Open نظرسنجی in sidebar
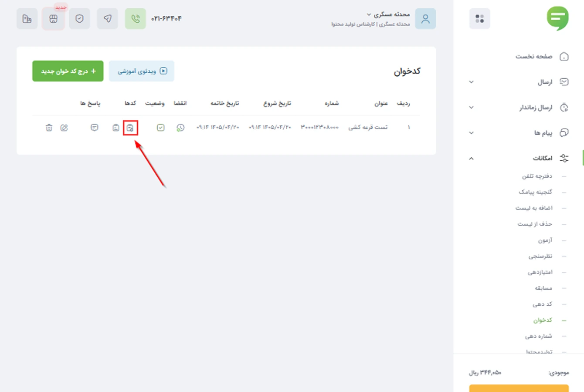The image size is (584, 392). pyautogui.click(x=540, y=256)
